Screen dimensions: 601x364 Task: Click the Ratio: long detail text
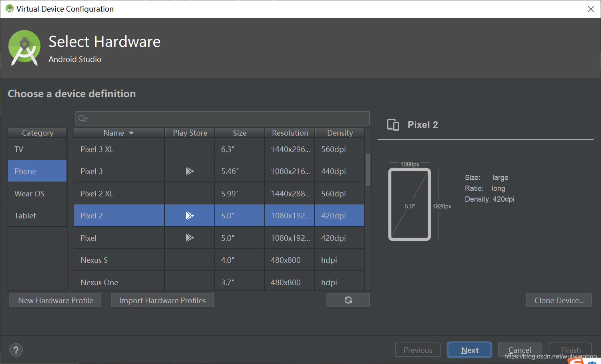(x=485, y=188)
